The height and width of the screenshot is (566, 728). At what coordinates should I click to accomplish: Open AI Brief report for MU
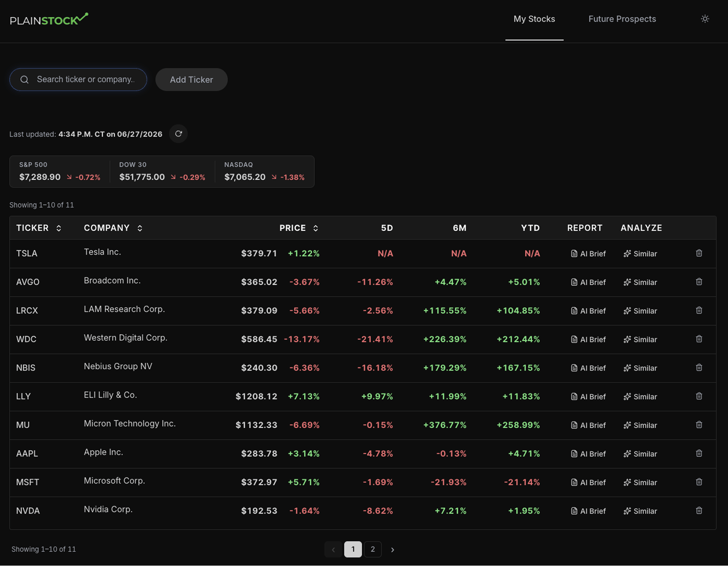588,426
